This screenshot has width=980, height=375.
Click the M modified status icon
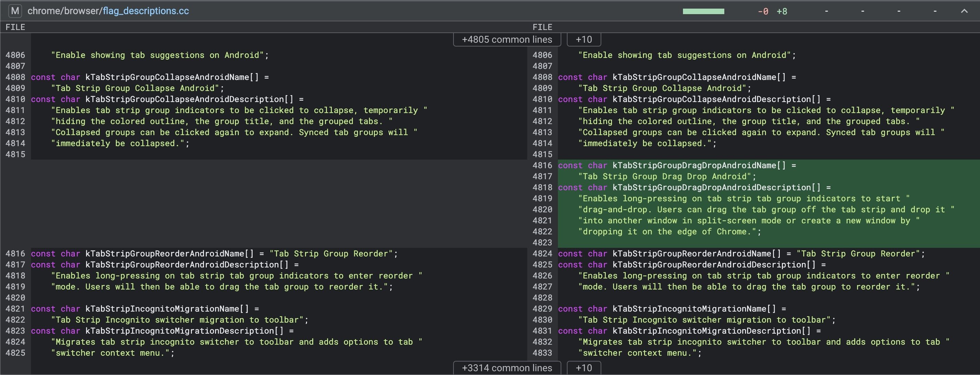15,11
